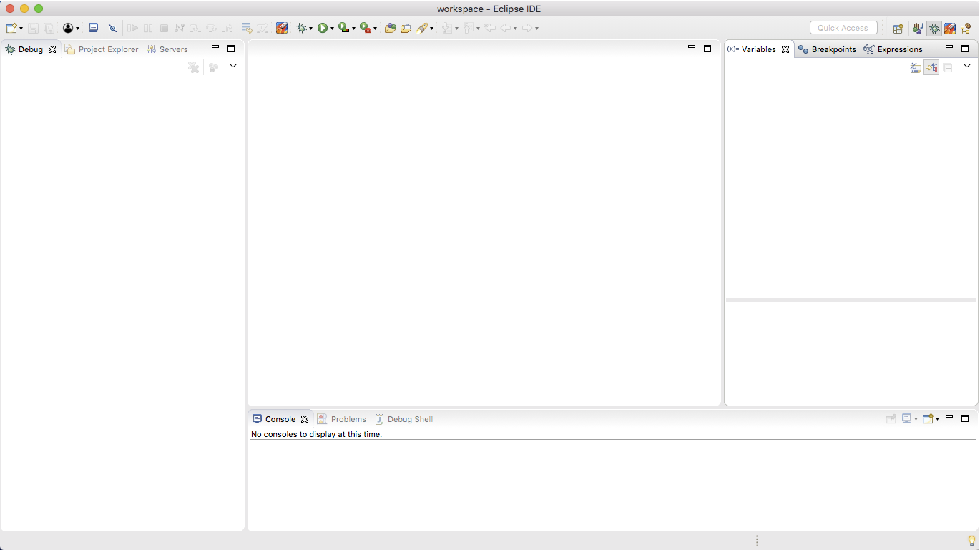Viewport: 980px width, 550px height.
Task: Open the Coverage dropdown arrow
Action: point(353,29)
